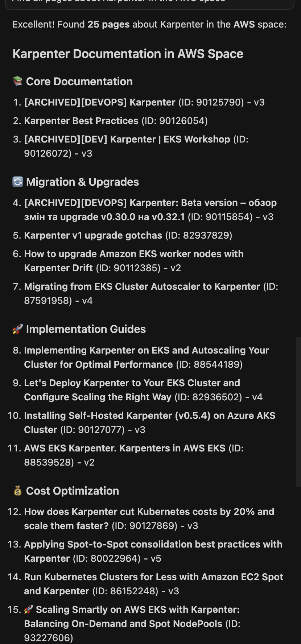Click the refresh arrows icon beside Migration & Upgrades
The image size is (301, 644).
point(17,182)
